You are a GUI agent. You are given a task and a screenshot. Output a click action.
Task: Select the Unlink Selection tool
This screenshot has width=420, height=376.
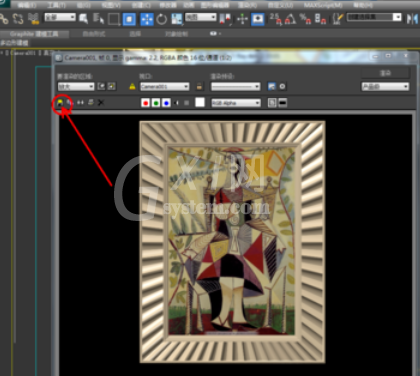(18, 19)
